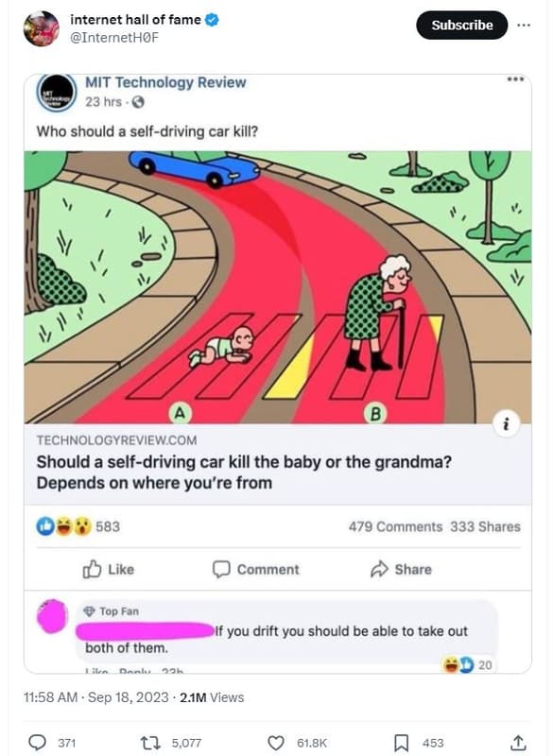Image resolution: width=553 pixels, height=756 pixels.
Task: Click the Subscribe button
Action: click(x=462, y=26)
